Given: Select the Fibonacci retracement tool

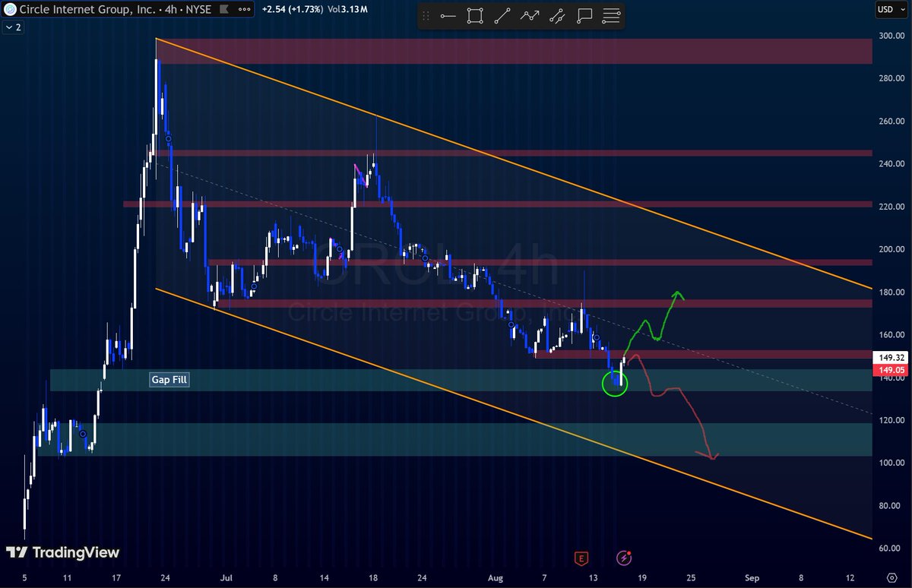Looking at the screenshot, I should [x=611, y=16].
